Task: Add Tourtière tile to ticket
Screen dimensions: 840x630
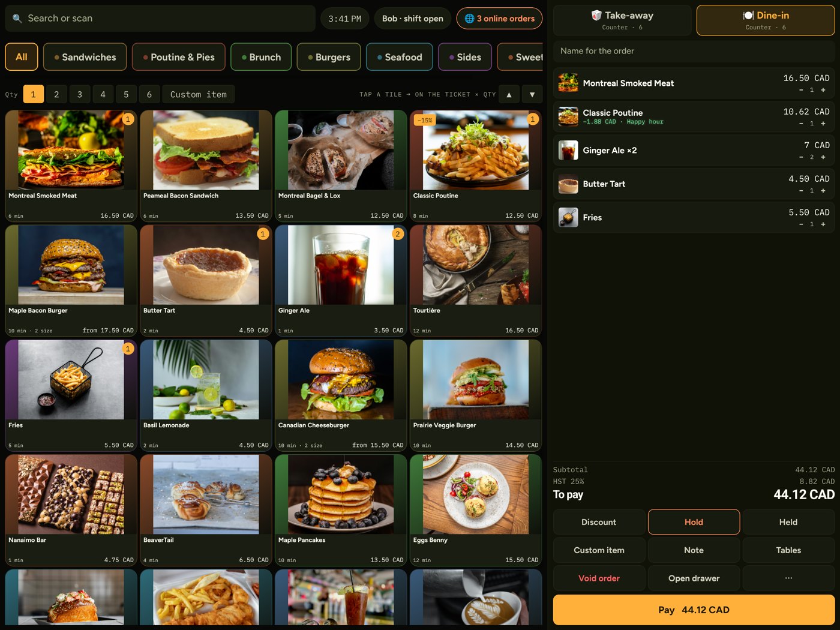Action: pyautogui.click(x=476, y=281)
